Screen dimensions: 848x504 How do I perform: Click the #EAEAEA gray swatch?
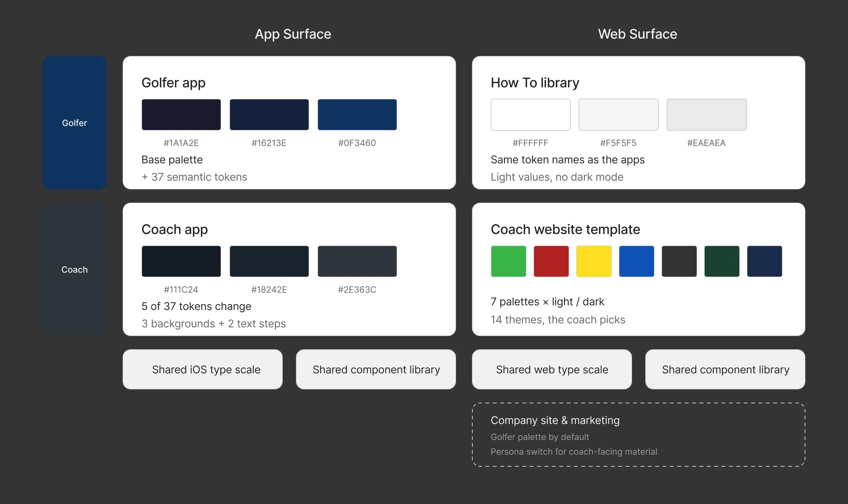[706, 114]
